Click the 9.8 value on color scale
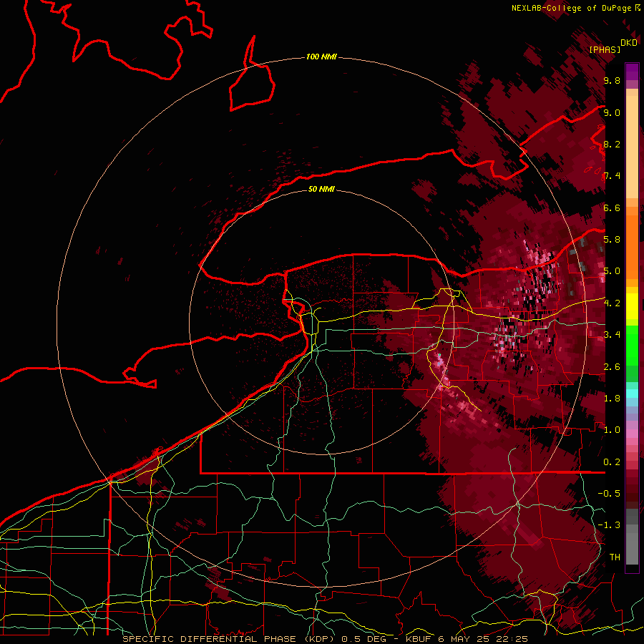This screenshot has width=644, height=644. tap(612, 80)
